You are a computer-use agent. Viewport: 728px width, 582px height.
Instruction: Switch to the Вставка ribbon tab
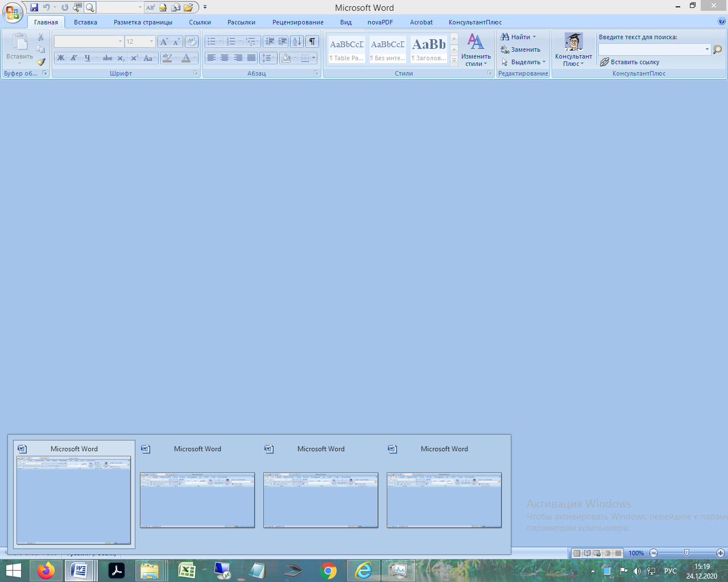85,22
